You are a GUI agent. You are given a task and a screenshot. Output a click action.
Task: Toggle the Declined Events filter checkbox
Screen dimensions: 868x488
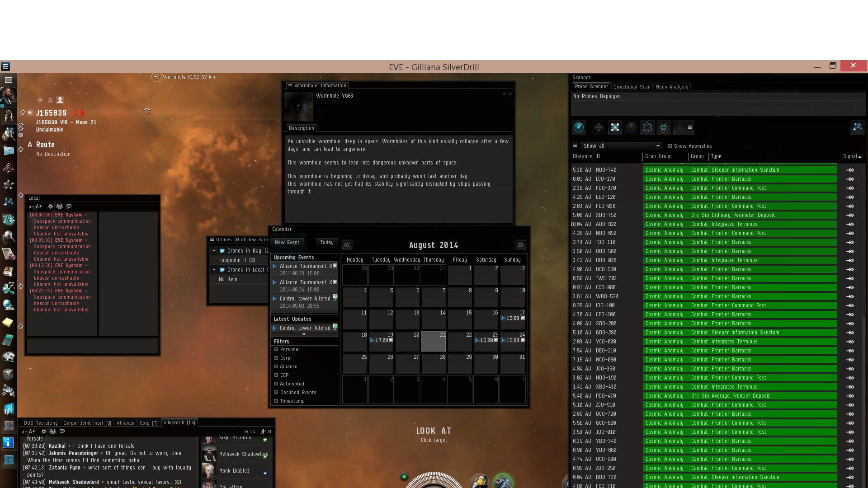(x=276, y=392)
